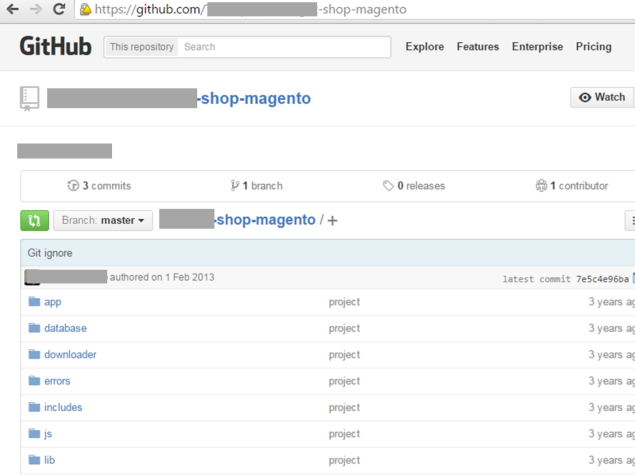
Task: Click the commits clock icon
Action: (73, 186)
